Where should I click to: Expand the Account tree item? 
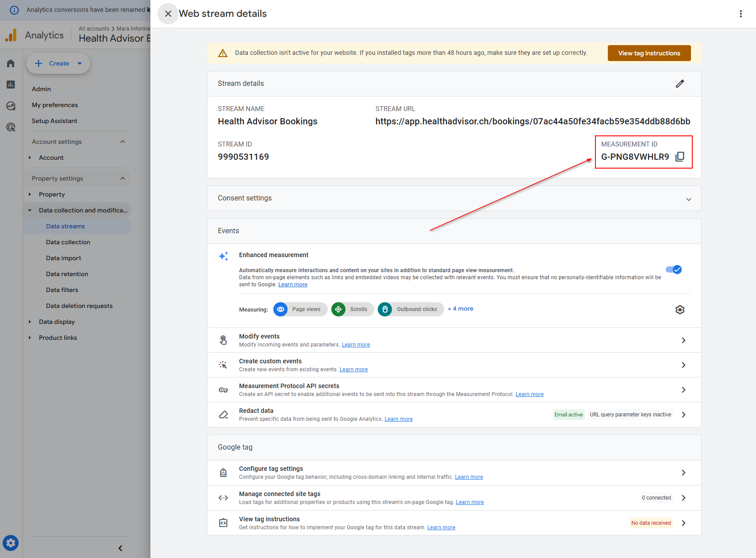pos(30,158)
